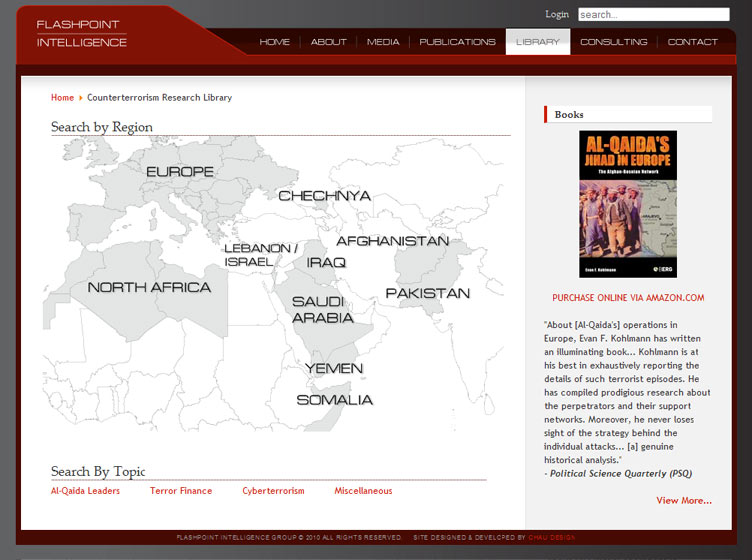Open the Al-Qaida Leaders topic
Screen dimensions: 752x560
(85, 491)
